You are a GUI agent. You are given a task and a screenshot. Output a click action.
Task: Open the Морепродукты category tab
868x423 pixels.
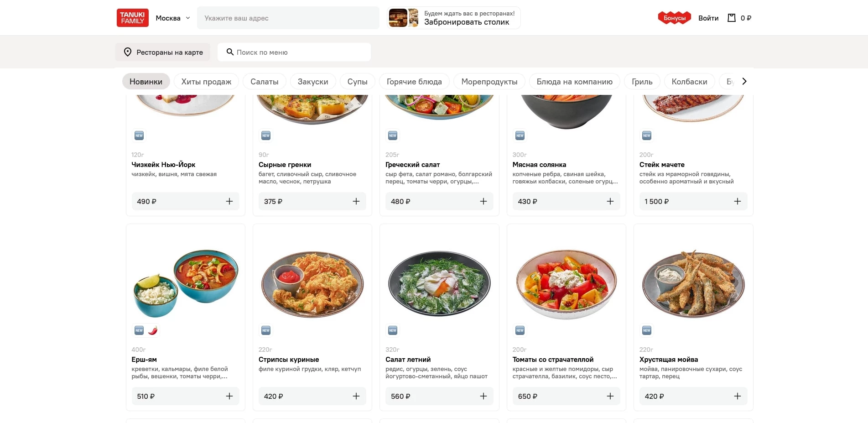489,82
